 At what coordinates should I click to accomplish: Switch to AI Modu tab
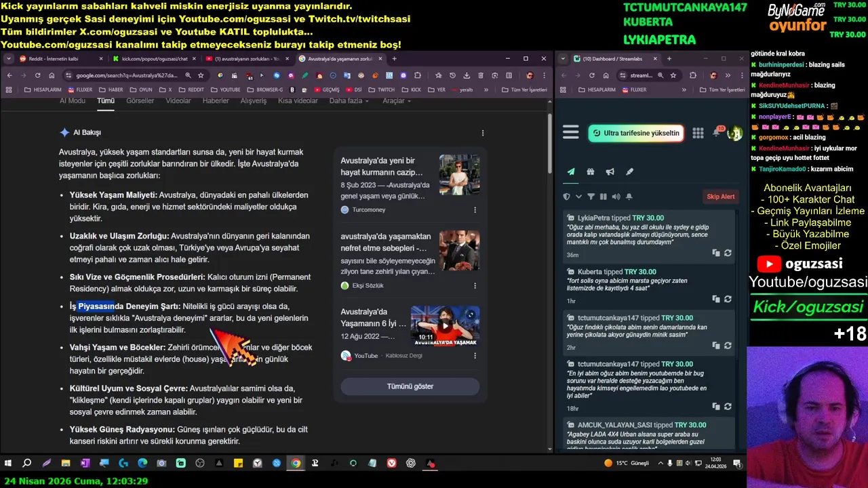pyautogui.click(x=73, y=101)
